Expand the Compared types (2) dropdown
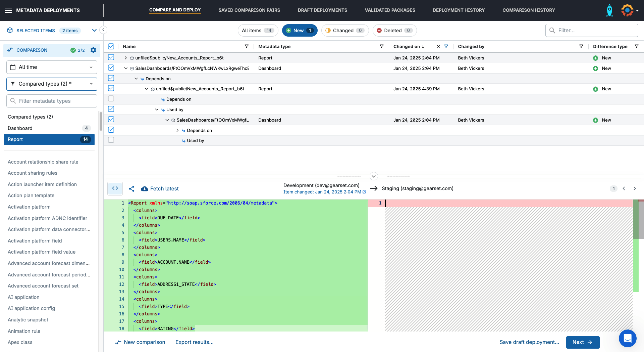 [52, 84]
